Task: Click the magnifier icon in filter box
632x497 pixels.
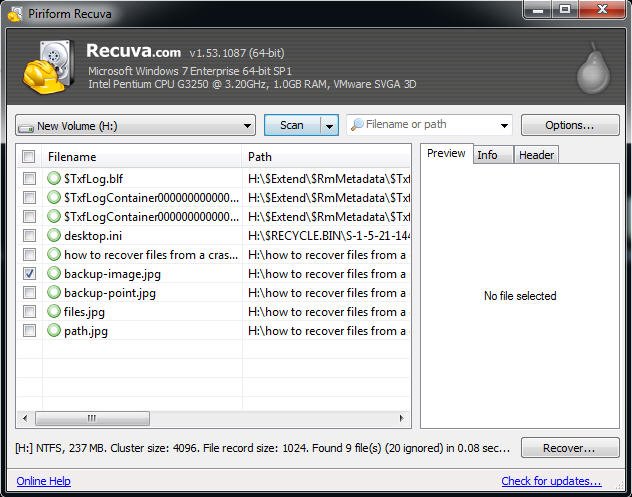Action: tap(357, 125)
